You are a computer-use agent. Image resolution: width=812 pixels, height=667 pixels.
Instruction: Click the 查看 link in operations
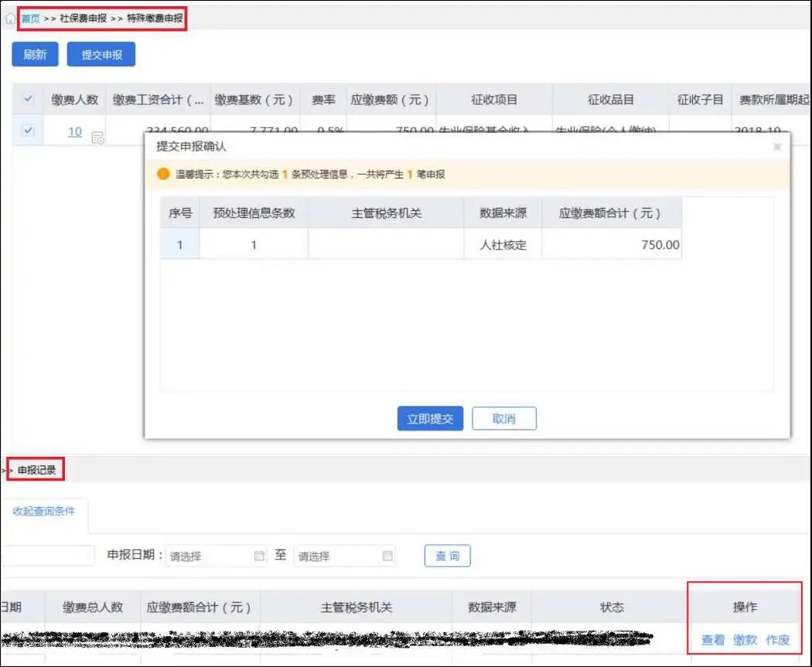[x=712, y=640]
